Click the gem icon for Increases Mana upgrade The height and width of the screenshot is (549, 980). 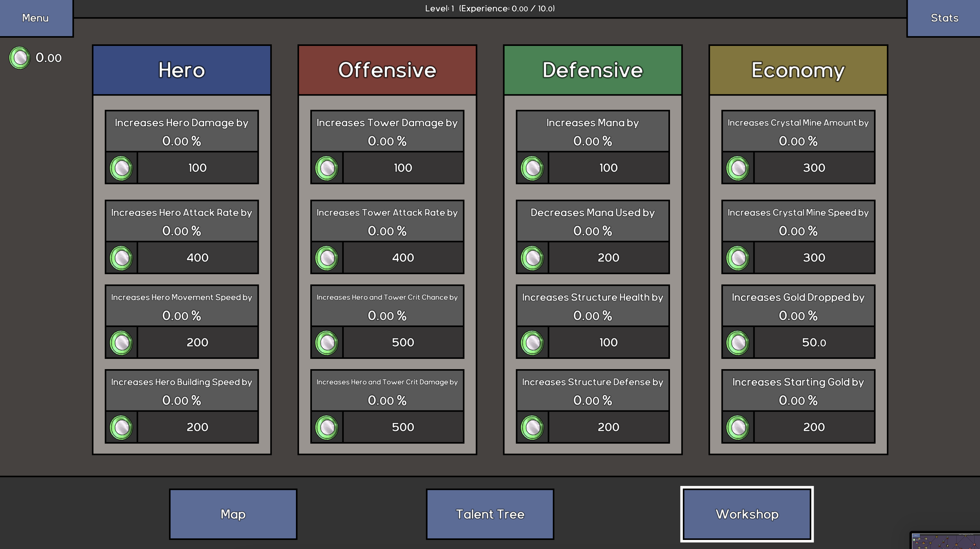pos(532,168)
